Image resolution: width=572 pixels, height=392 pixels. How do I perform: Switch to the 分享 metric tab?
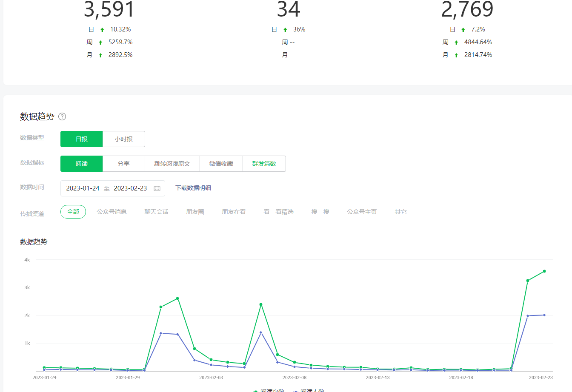pyautogui.click(x=124, y=164)
